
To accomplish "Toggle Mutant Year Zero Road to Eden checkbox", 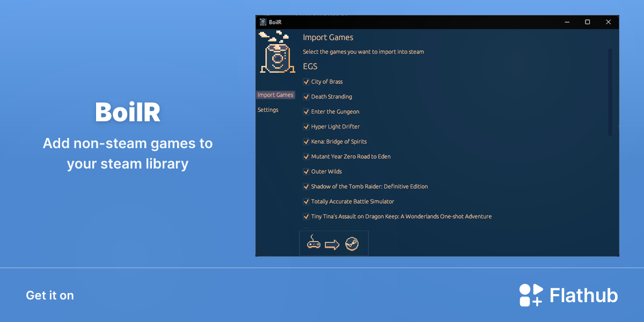I will pyautogui.click(x=306, y=157).
